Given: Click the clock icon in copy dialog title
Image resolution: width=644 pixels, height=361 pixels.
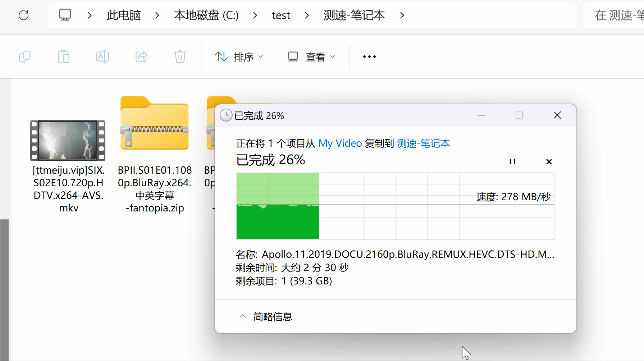Looking at the screenshot, I should (226, 115).
